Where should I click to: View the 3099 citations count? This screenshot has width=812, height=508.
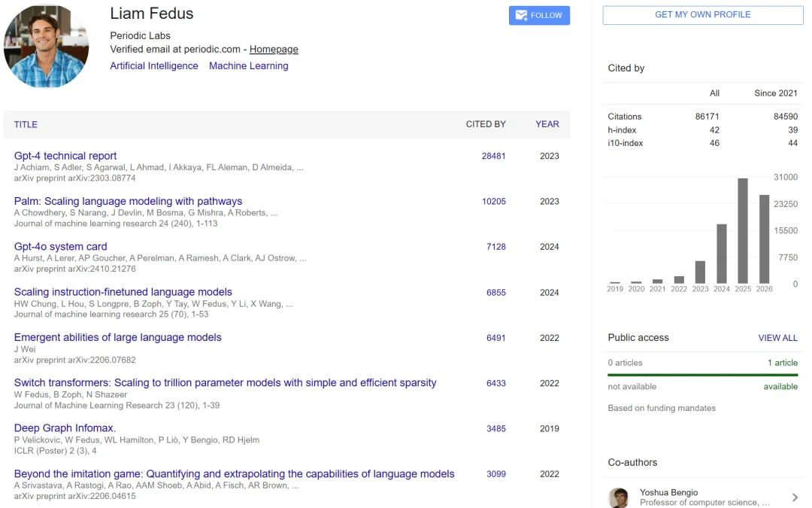click(496, 474)
